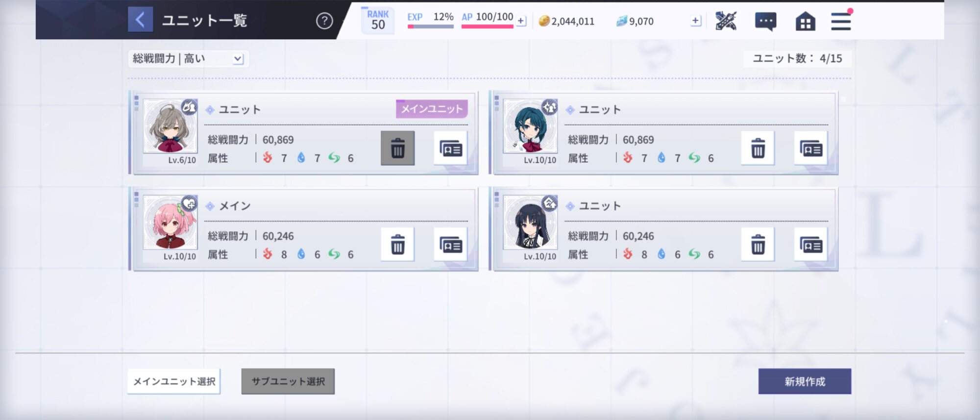Expand the 総戦闘力 | 高い sort dropdown
This screenshot has height=420, width=980.
pos(189,59)
